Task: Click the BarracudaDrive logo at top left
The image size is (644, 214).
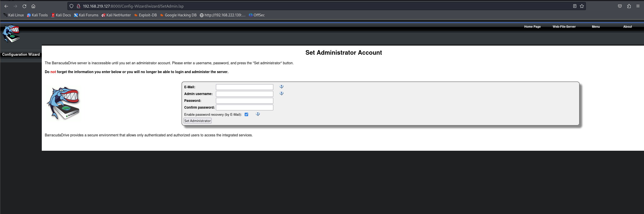Action: pos(11,34)
